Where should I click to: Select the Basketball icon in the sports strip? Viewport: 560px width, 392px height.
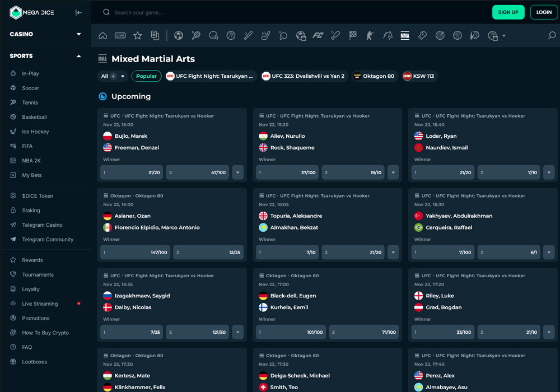(230, 35)
